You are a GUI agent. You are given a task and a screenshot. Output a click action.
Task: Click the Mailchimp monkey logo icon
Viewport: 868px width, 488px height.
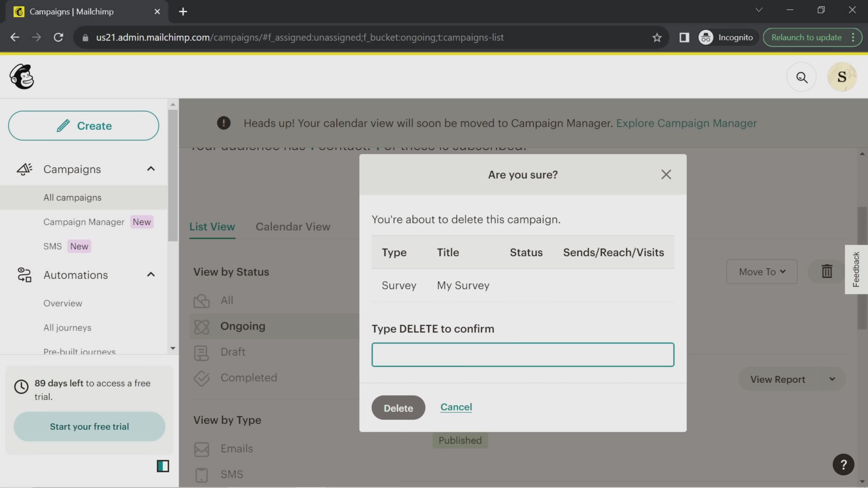click(21, 77)
